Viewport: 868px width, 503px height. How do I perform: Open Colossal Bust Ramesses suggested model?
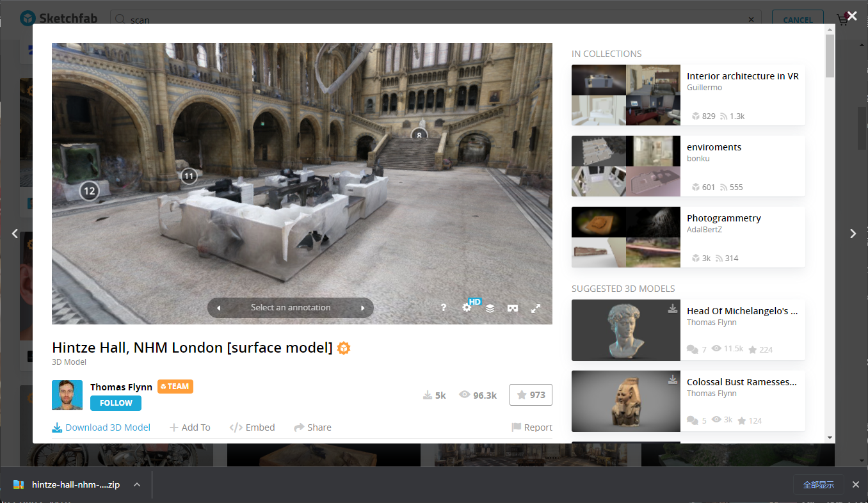pyautogui.click(x=743, y=382)
